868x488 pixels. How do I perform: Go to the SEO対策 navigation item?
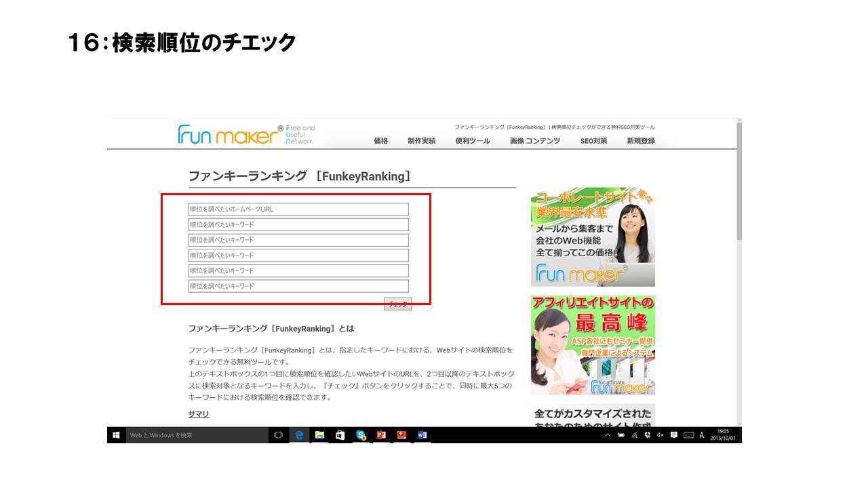(593, 141)
